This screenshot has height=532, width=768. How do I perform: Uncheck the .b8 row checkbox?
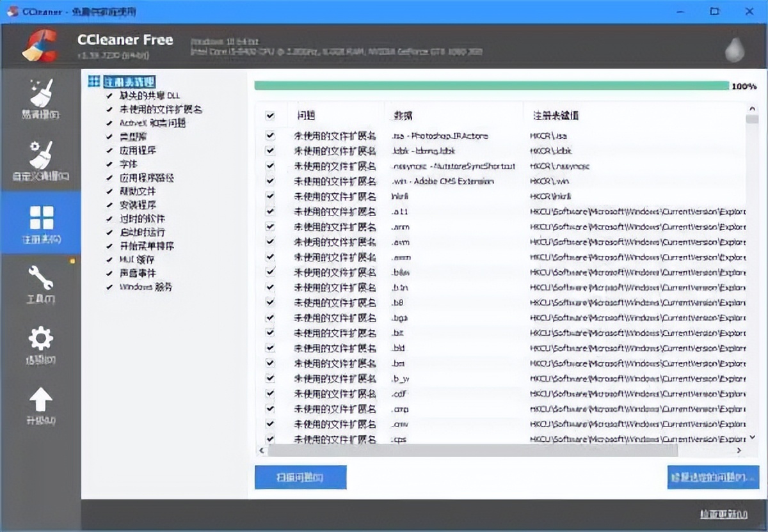pyautogui.click(x=269, y=302)
